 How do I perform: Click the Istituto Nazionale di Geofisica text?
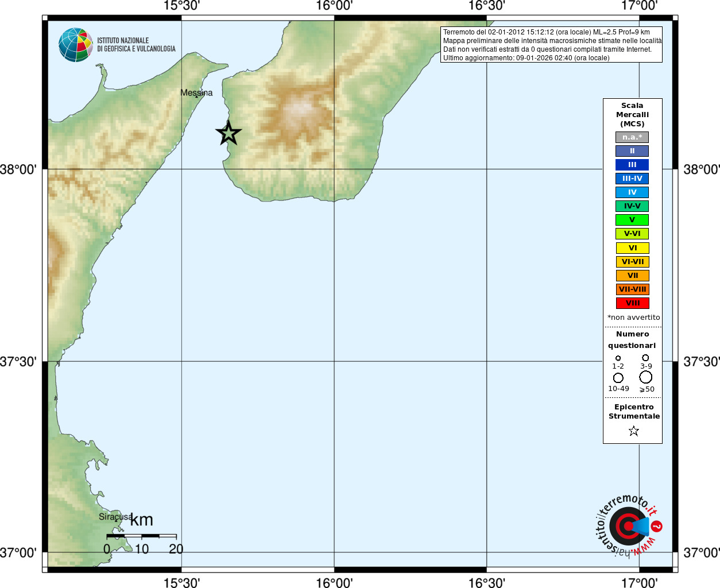(x=136, y=45)
